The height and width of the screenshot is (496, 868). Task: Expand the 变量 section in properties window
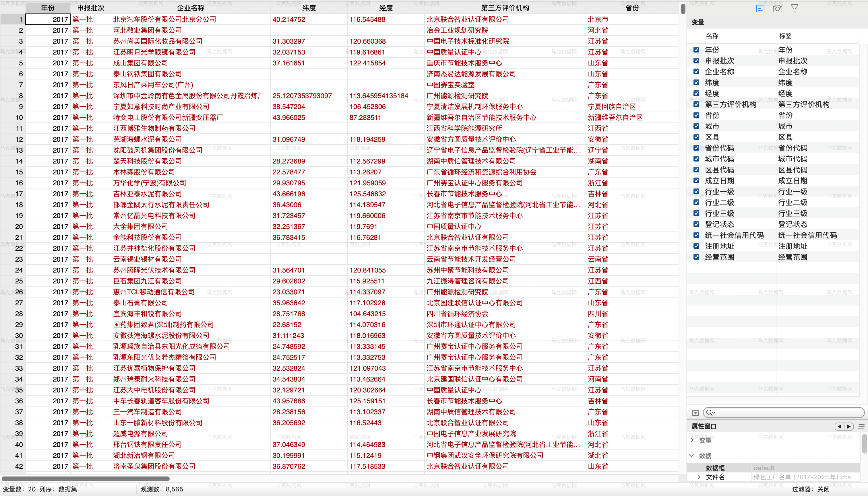click(x=692, y=440)
